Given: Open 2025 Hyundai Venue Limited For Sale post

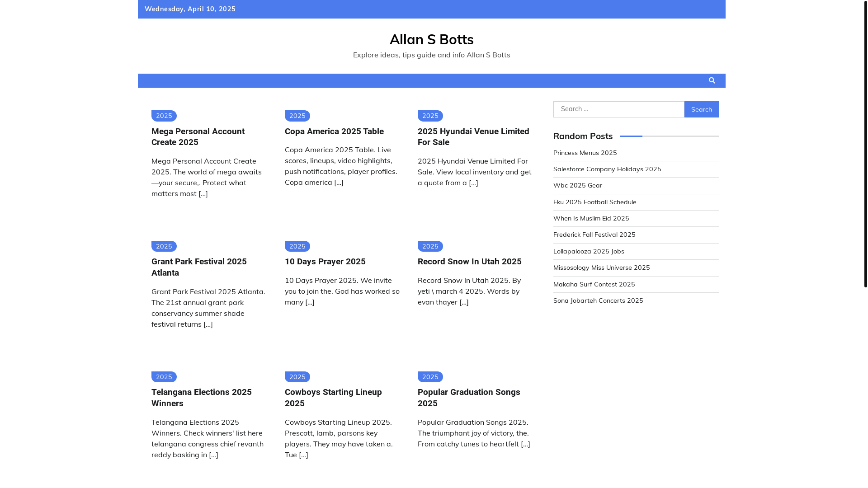Looking at the screenshot, I should point(473,137).
